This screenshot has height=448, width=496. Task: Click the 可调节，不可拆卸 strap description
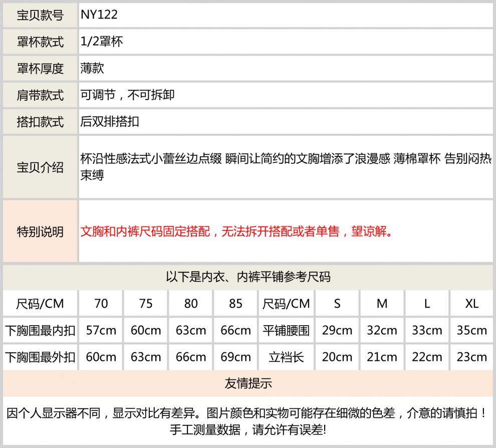[x=127, y=95]
